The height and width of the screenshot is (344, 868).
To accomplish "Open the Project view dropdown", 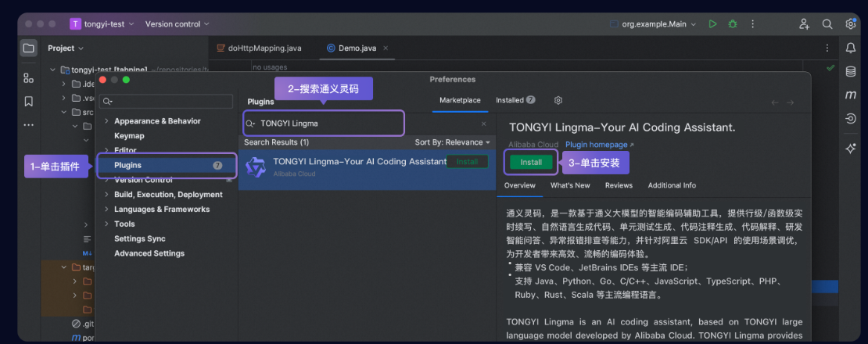I will (x=66, y=48).
